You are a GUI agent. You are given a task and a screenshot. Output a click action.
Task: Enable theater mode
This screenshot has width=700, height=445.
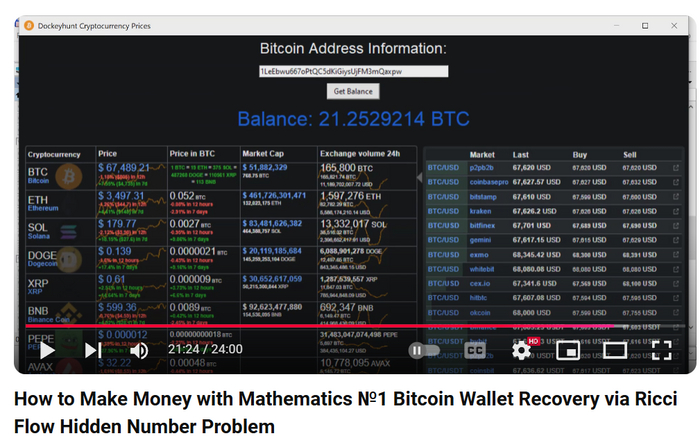[615, 350]
